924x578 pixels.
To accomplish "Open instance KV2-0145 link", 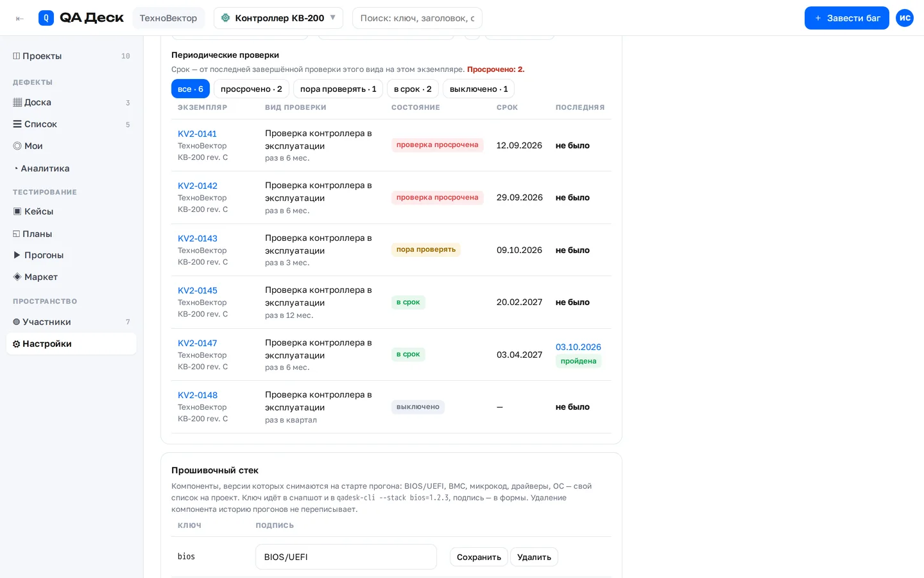I will point(198,290).
